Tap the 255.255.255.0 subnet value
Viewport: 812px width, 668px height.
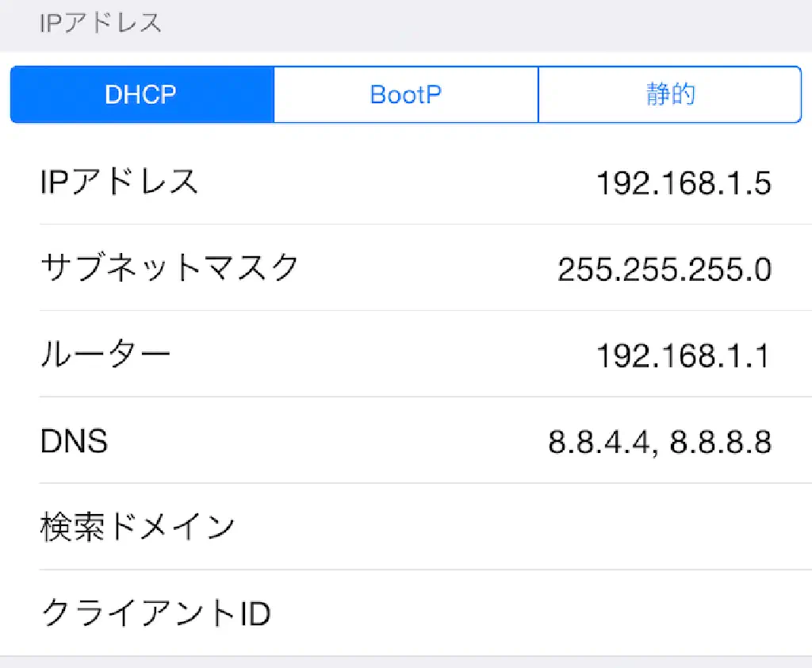(665, 270)
